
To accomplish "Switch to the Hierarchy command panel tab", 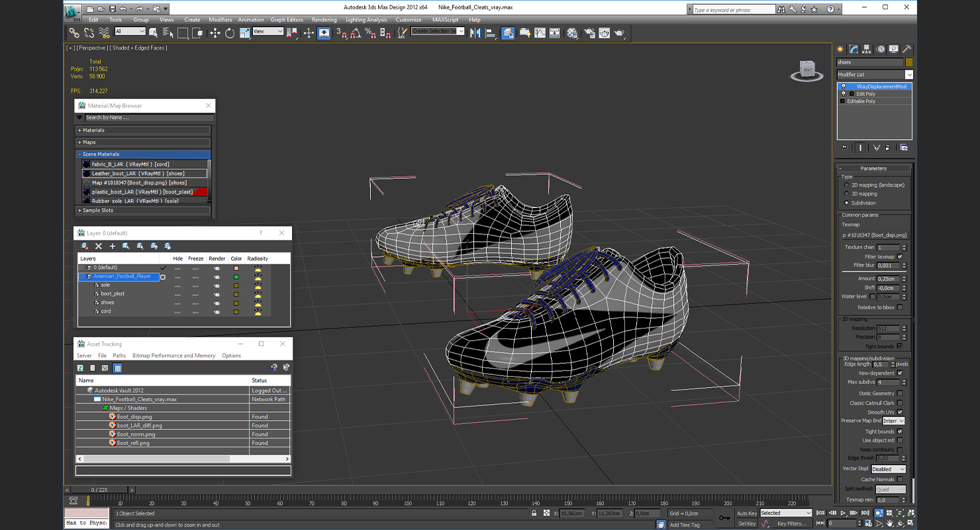I will click(x=867, y=49).
